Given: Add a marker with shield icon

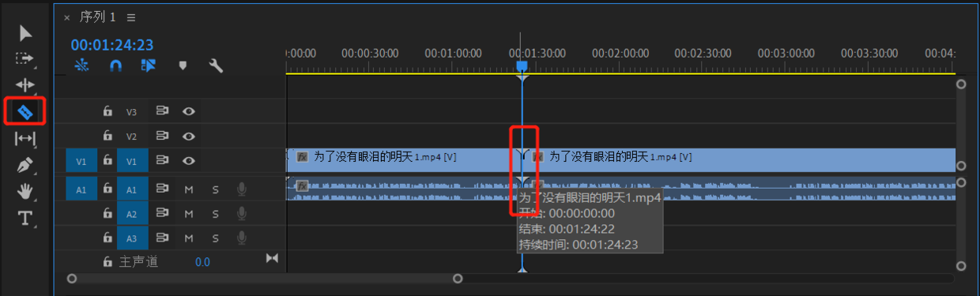Looking at the screenshot, I should tap(183, 66).
